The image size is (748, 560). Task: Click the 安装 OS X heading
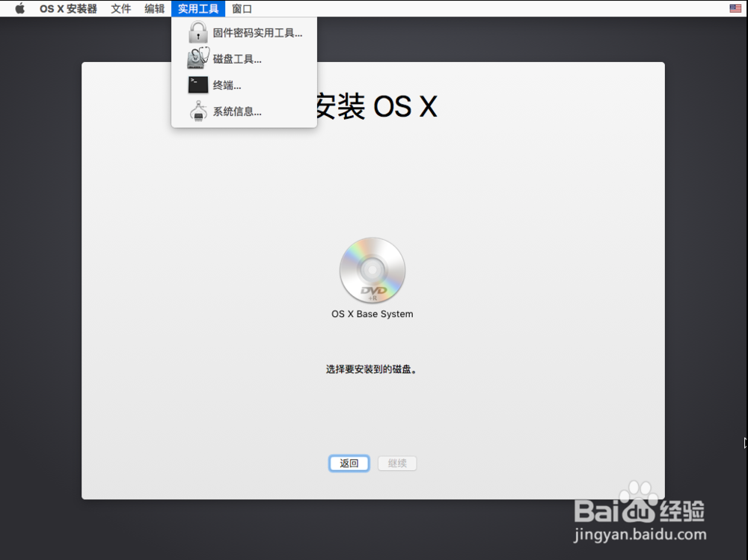coord(375,106)
